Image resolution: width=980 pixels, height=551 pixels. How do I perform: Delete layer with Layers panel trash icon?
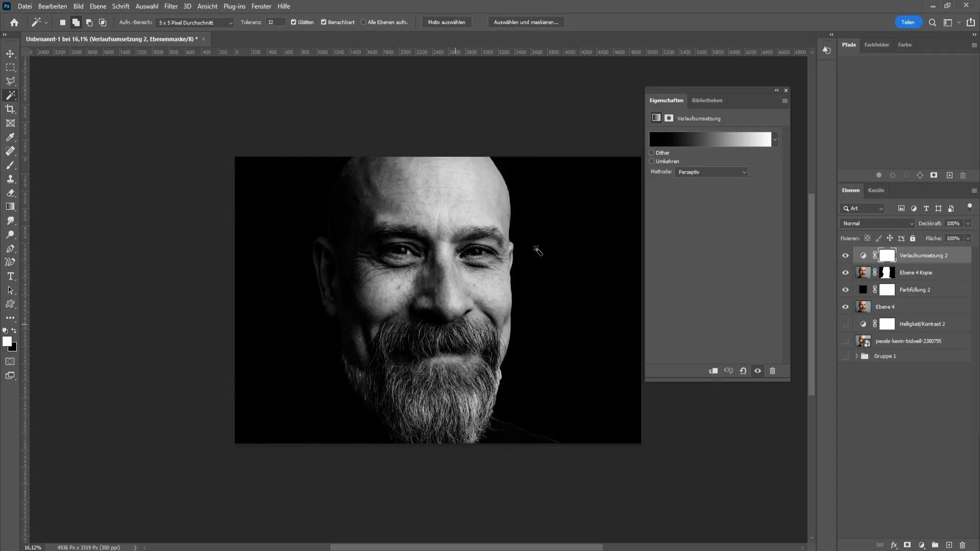963,545
